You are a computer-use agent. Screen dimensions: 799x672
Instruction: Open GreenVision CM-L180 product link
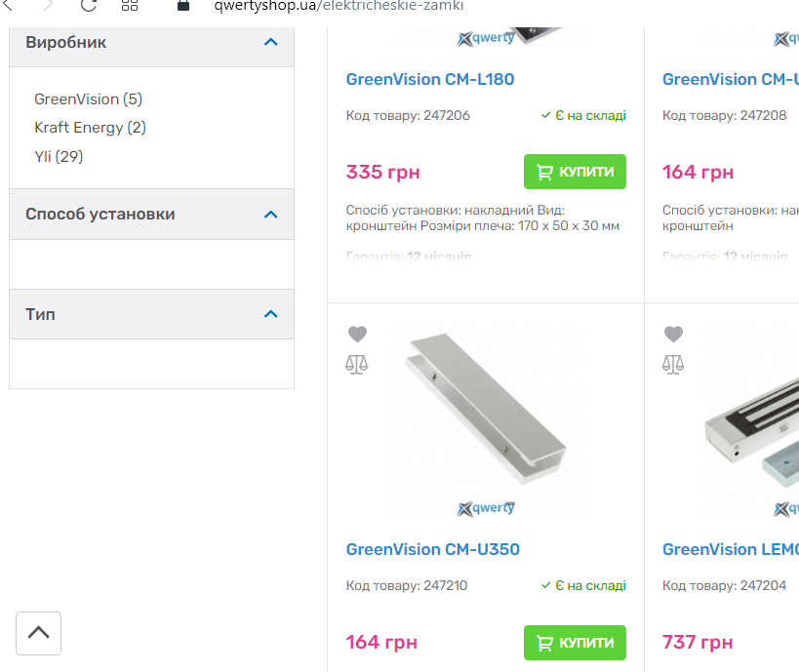click(430, 79)
